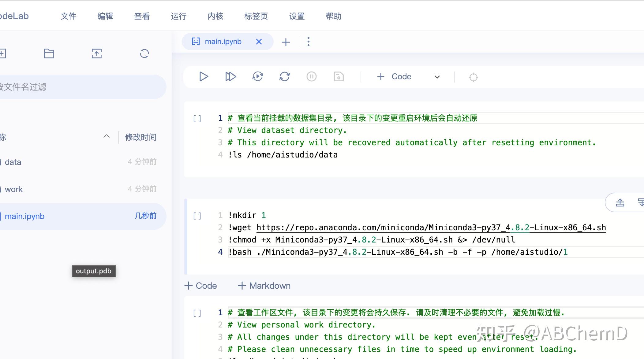Select first cell execution bracket
Image resolution: width=644 pixels, height=359 pixels.
(x=197, y=119)
